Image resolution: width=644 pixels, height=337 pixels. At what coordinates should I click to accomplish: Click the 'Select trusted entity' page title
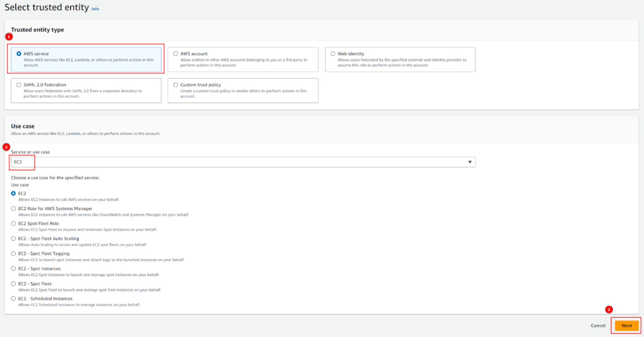coord(47,7)
